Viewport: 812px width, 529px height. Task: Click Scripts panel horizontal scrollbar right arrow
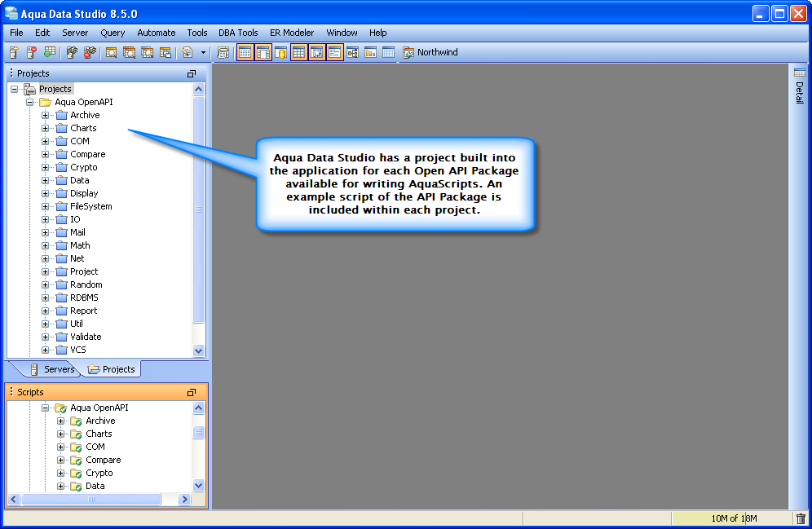pyautogui.click(x=184, y=500)
